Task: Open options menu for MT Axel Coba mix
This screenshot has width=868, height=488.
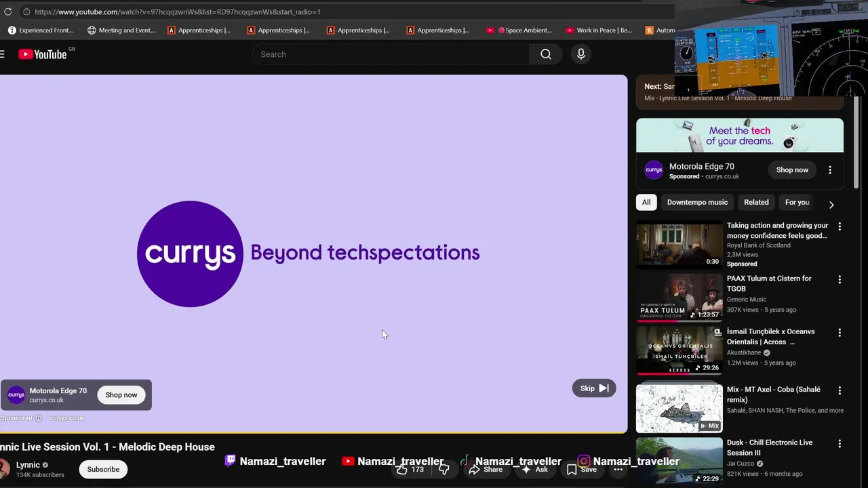Action: coord(840,390)
